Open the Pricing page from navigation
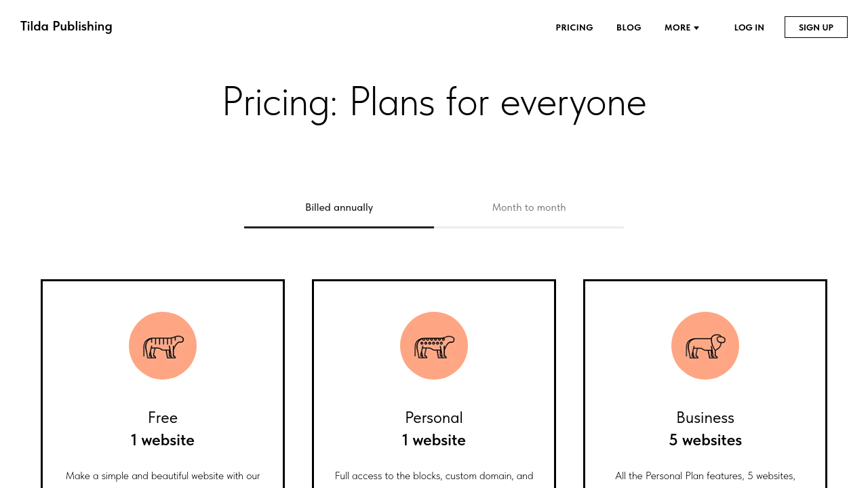868x488 pixels. (574, 28)
